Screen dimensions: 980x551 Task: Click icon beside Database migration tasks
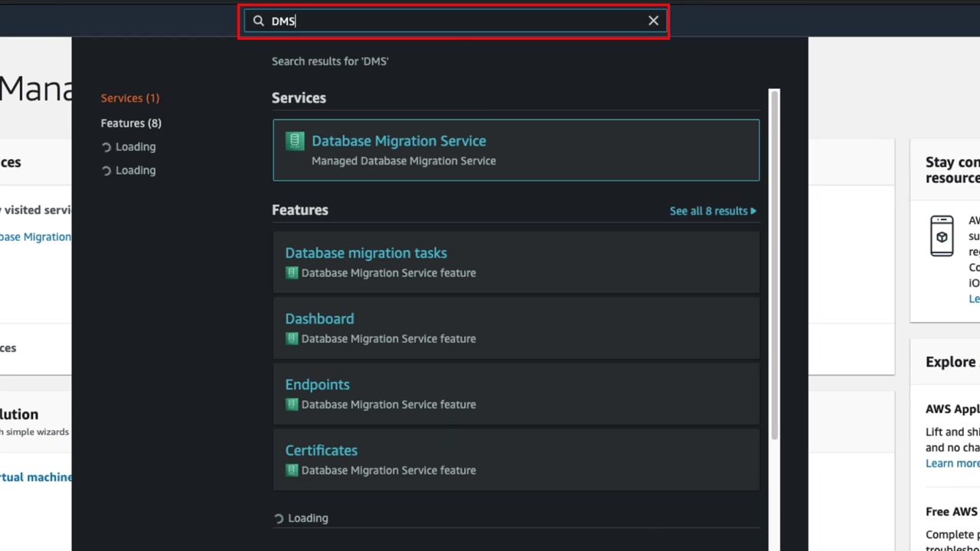pos(292,273)
